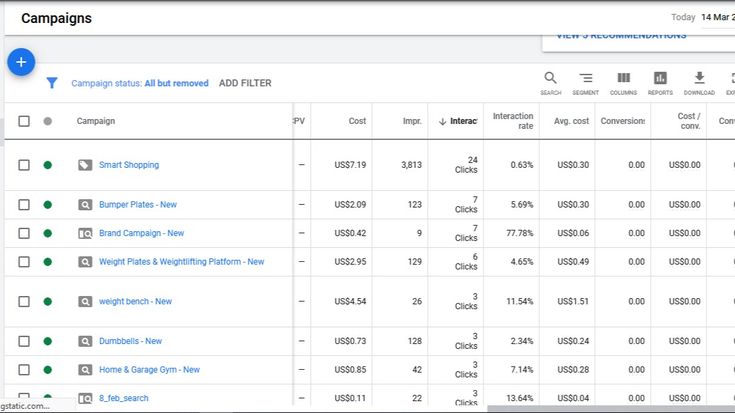
Task: Open the Dumbbells - New campaign link
Action: tap(130, 341)
